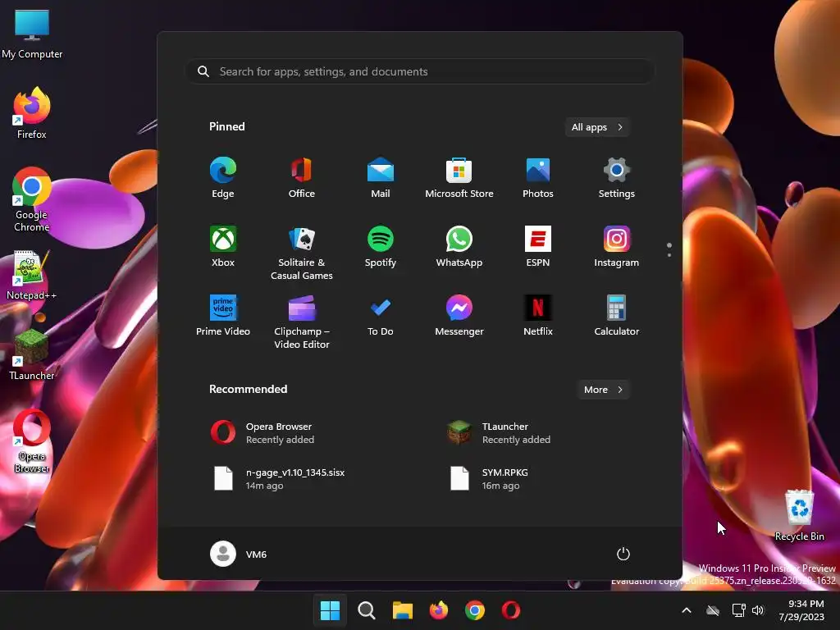Open Settings from the pinned grid
The width and height of the screenshot is (840, 630).
click(617, 178)
